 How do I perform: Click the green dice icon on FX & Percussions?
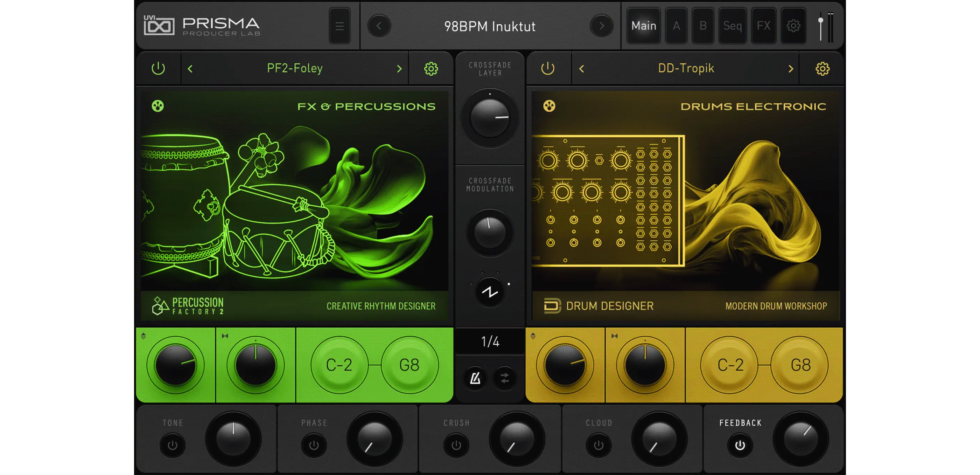(x=158, y=106)
